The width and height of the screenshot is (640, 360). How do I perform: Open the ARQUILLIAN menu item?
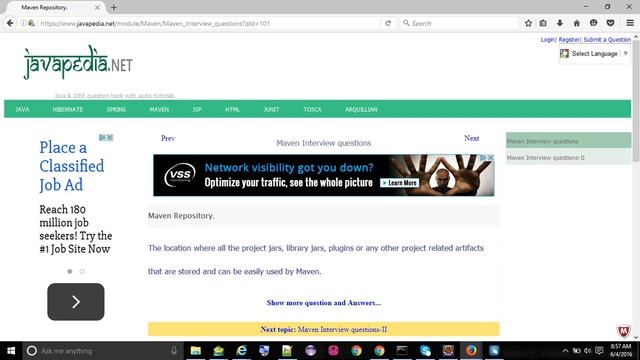[361, 109]
